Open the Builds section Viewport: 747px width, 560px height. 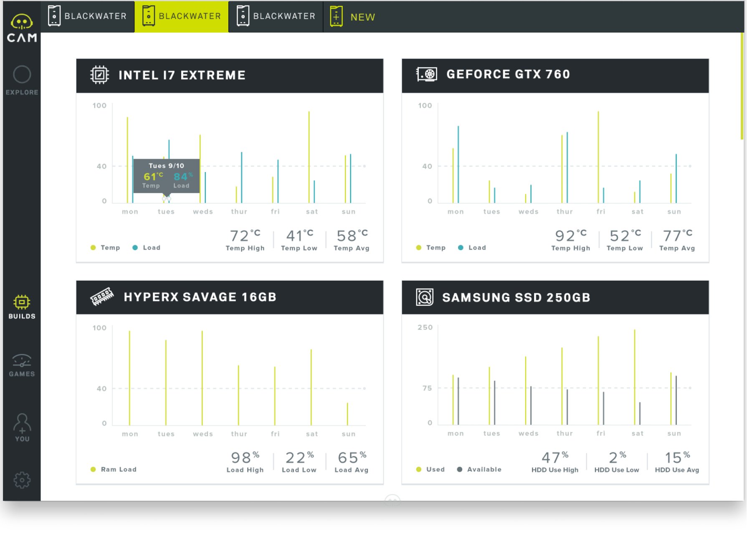(x=22, y=307)
